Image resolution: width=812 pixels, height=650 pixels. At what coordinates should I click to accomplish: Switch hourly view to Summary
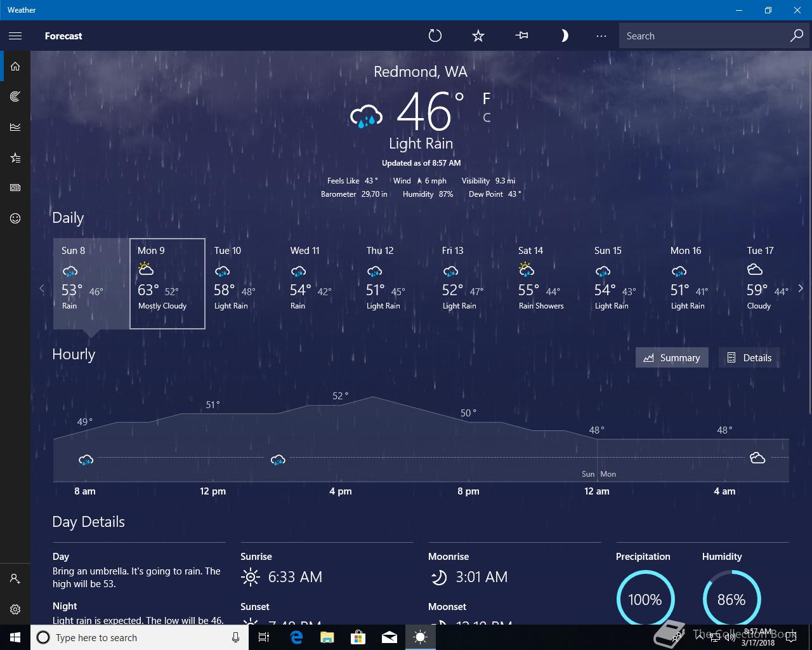pos(672,357)
